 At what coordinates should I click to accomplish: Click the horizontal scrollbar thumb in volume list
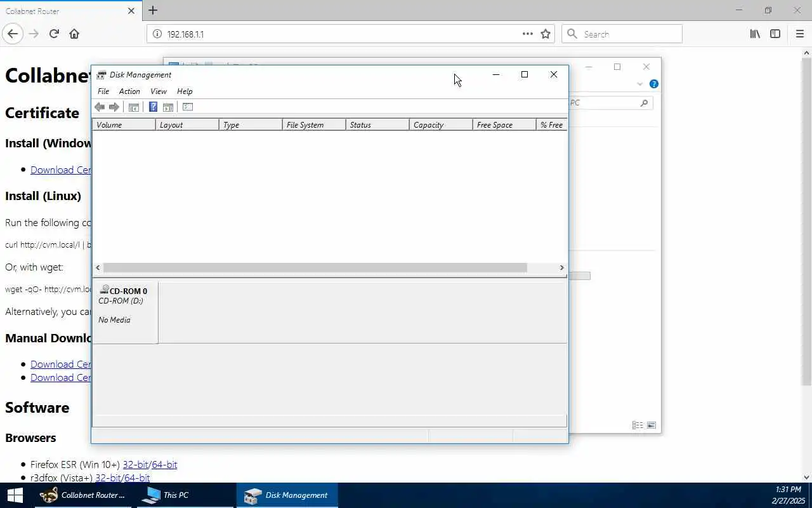315,268
